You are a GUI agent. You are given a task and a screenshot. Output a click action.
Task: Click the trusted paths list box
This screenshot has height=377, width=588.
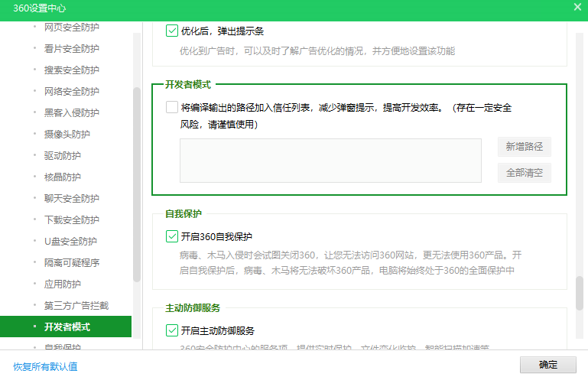330,161
